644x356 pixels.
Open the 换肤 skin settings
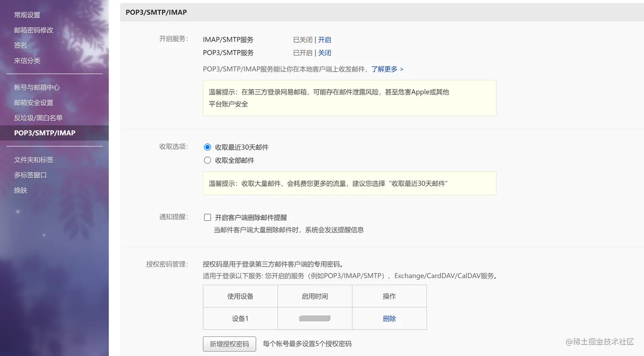coord(20,190)
